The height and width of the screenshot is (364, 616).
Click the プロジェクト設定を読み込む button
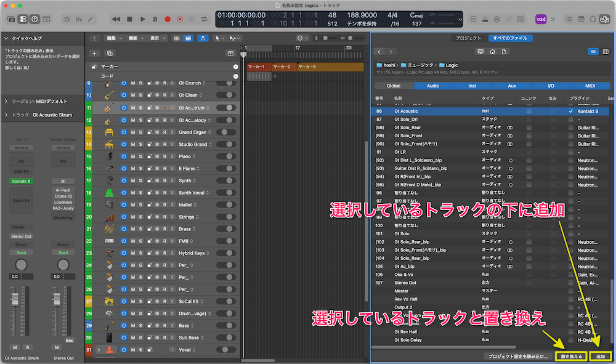(518, 356)
